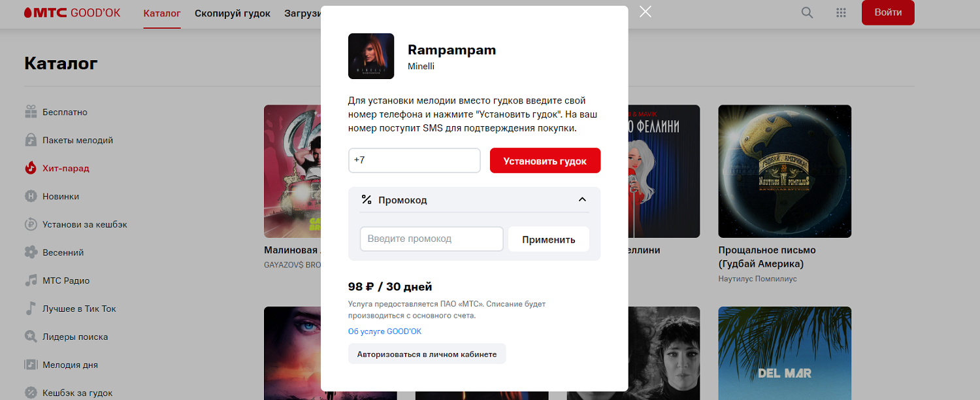980x400 pixels.
Task: Click the ruble cashback icon by Установи за кешбэк
Action: pos(31,224)
